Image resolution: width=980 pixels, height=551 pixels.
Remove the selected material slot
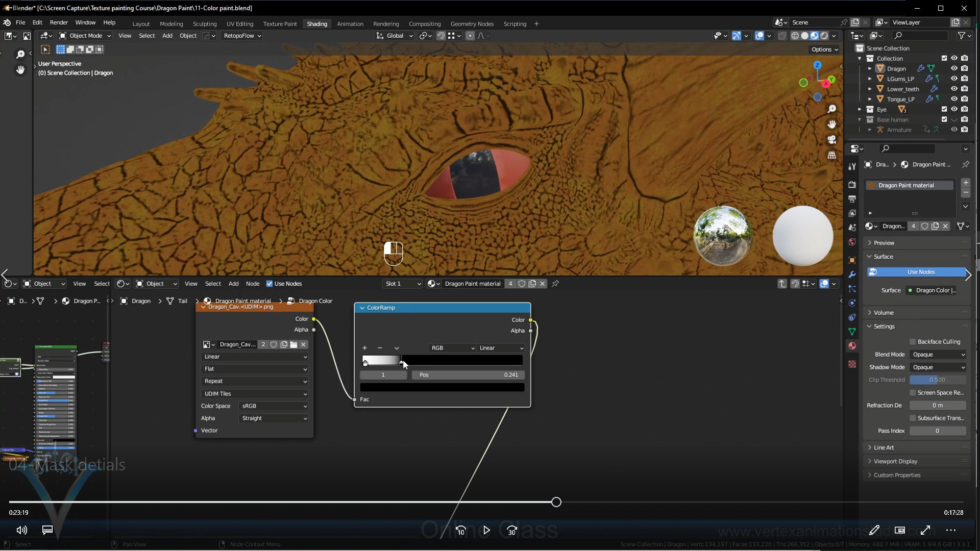965,192
